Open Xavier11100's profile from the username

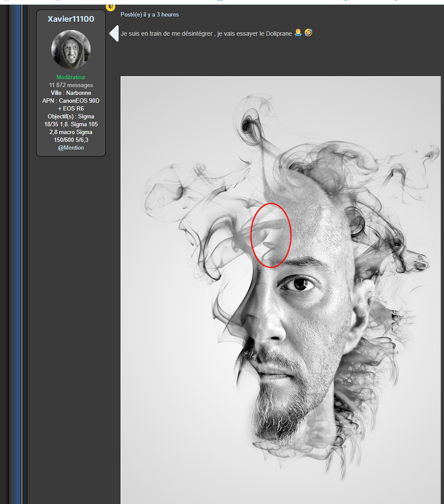[x=71, y=19]
